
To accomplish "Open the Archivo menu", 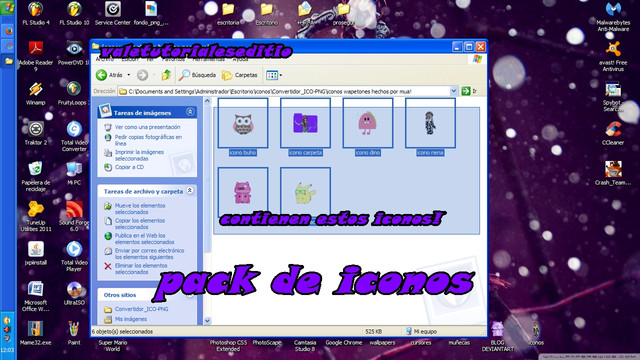I will (104, 60).
